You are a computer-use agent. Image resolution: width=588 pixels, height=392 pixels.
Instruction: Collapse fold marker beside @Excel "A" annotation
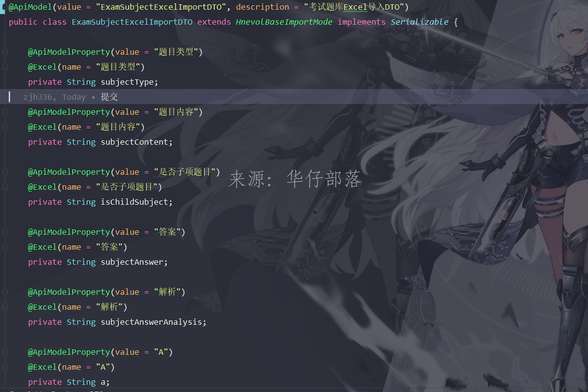point(5,367)
